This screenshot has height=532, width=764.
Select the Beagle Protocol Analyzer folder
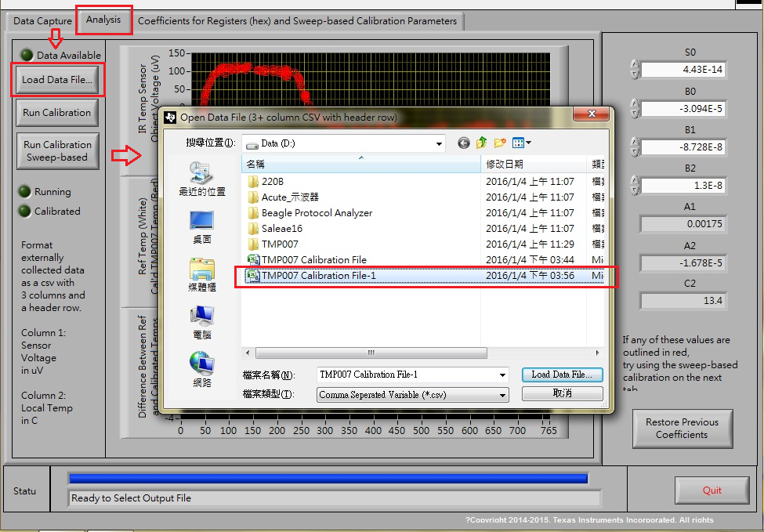310,212
